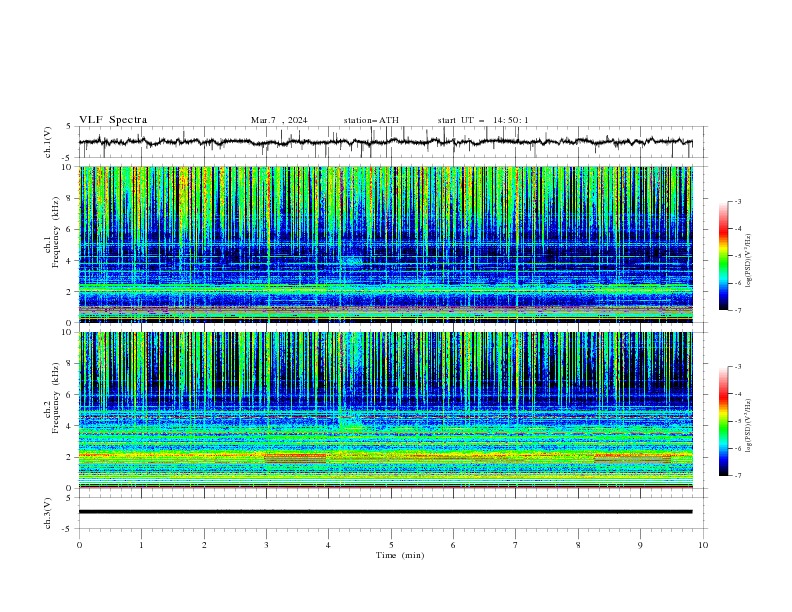This screenshot has width=792, height=612.
Task: Click the time axis tick label '8'
Action: 578,545
